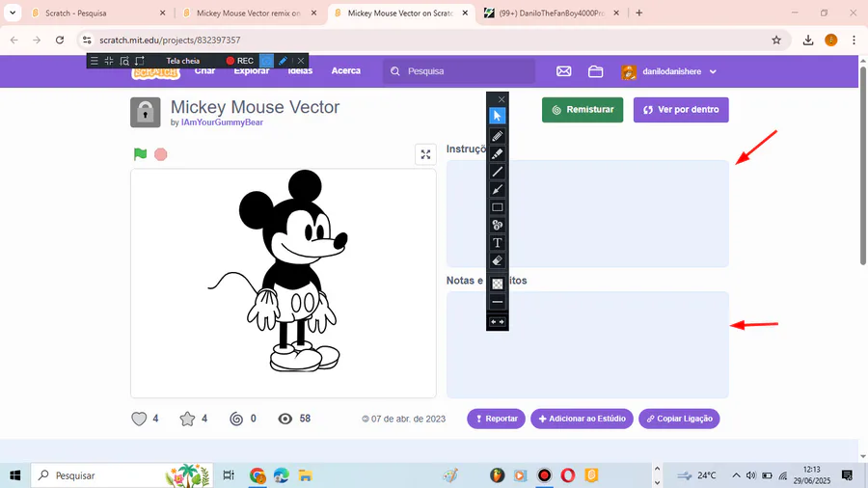Open File Explorer from the taskbar
Viewport: 868px width, 488px height.
point(305,475)
